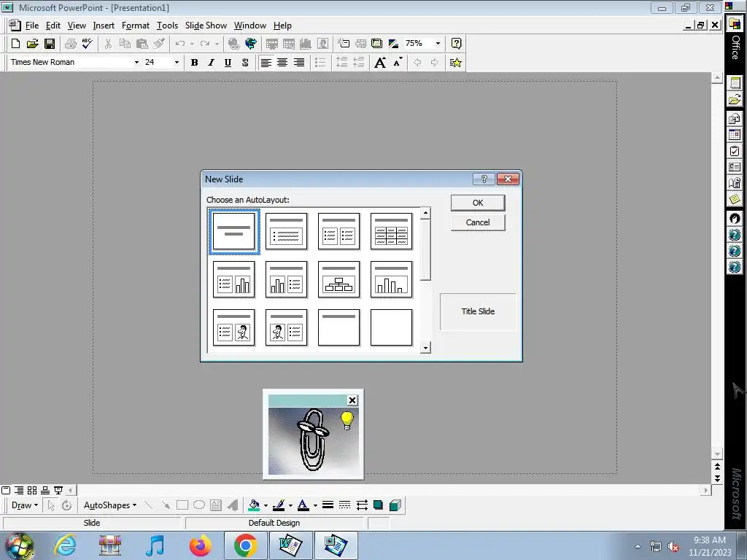Image resolution: width=747 pixels, height=560 pixels.
Task: Open the 3-D effects icon
Action: tap(395, 505)
